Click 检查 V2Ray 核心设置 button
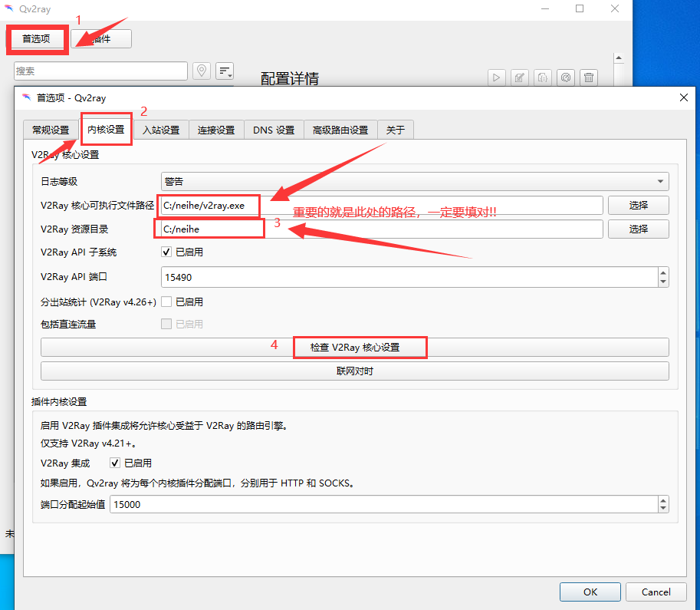Screen dimensions: 700x610 (355, 348)
